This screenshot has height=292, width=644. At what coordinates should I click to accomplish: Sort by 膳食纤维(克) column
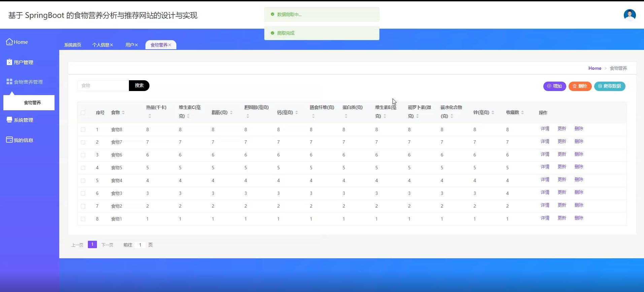click(x=313, y=116)
